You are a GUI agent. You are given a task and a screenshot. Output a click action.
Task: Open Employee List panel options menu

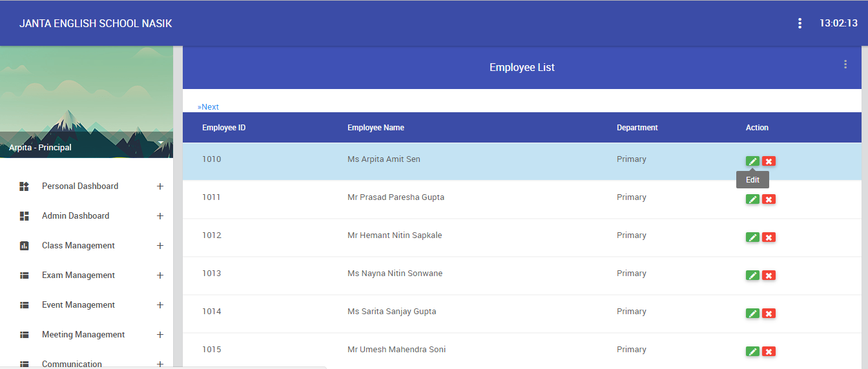845,65
